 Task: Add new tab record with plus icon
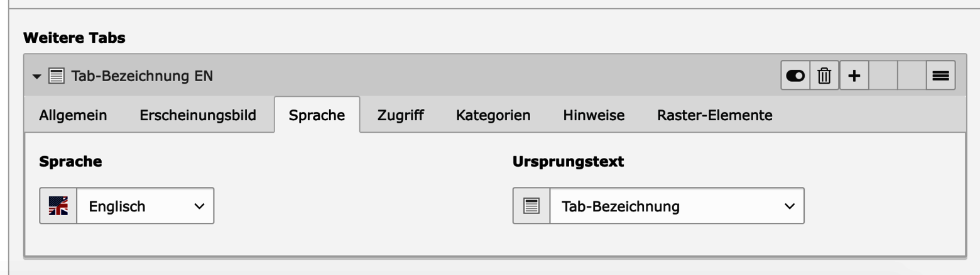click(854, 76)
